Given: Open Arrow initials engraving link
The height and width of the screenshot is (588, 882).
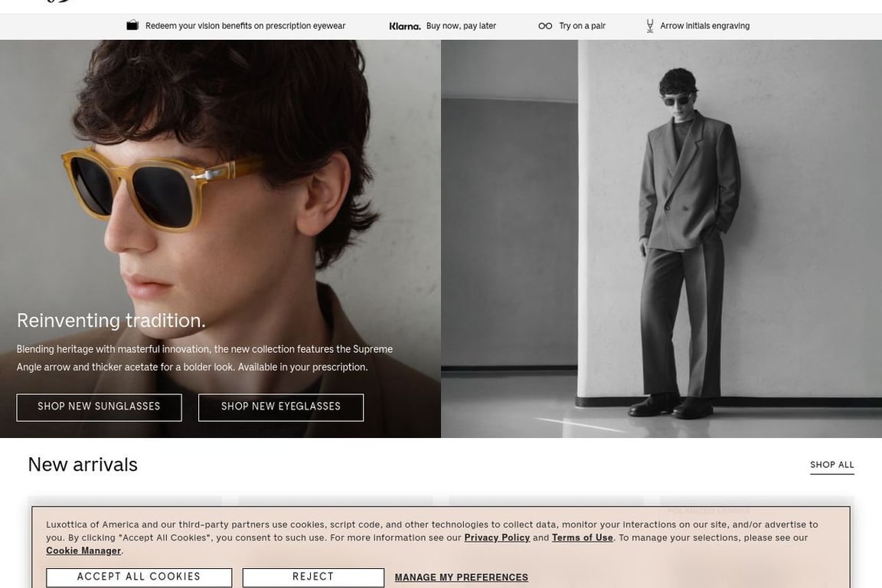Looking at the screenshot, I should [x=704, y=26].
